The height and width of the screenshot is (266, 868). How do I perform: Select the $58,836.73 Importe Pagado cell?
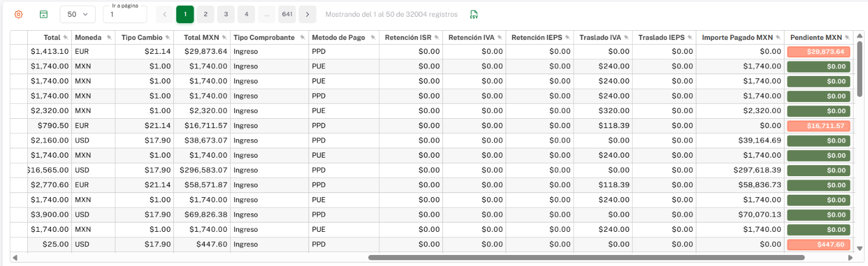[740, 185]
